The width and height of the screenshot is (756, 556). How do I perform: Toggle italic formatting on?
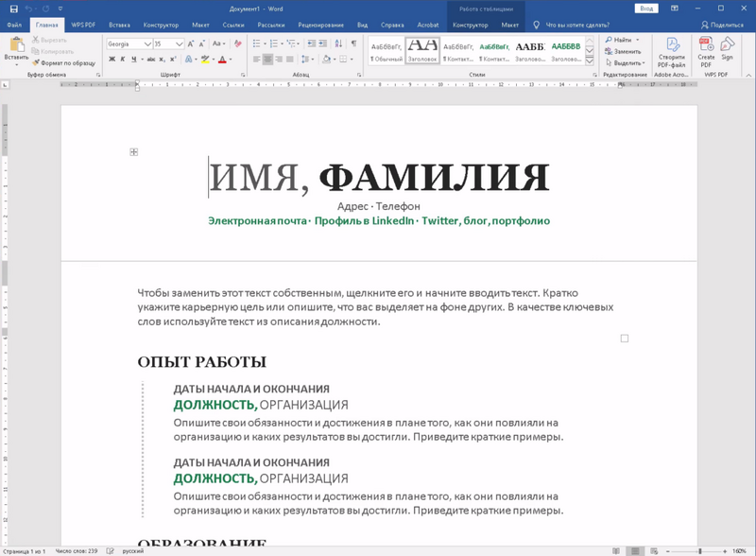point(123,60)
